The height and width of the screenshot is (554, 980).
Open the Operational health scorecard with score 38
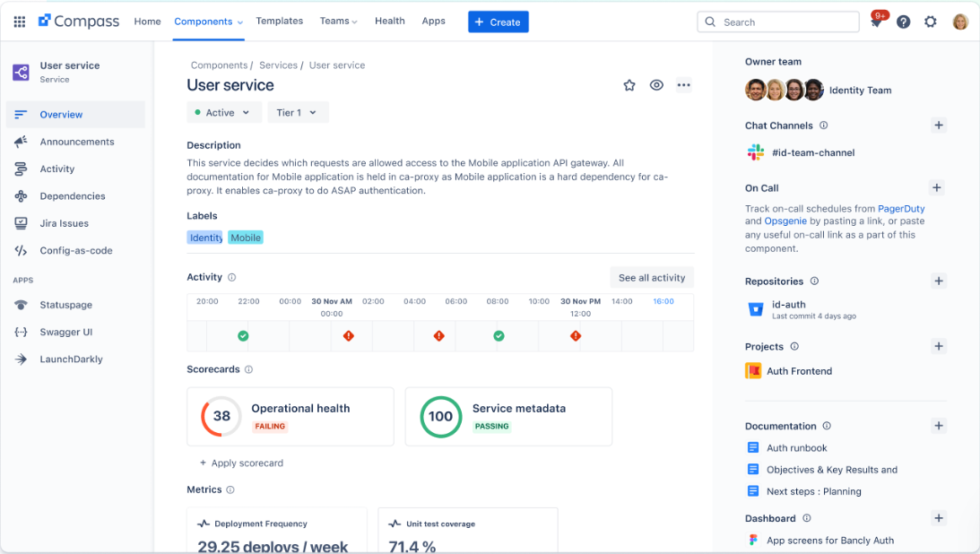[291, 417]
